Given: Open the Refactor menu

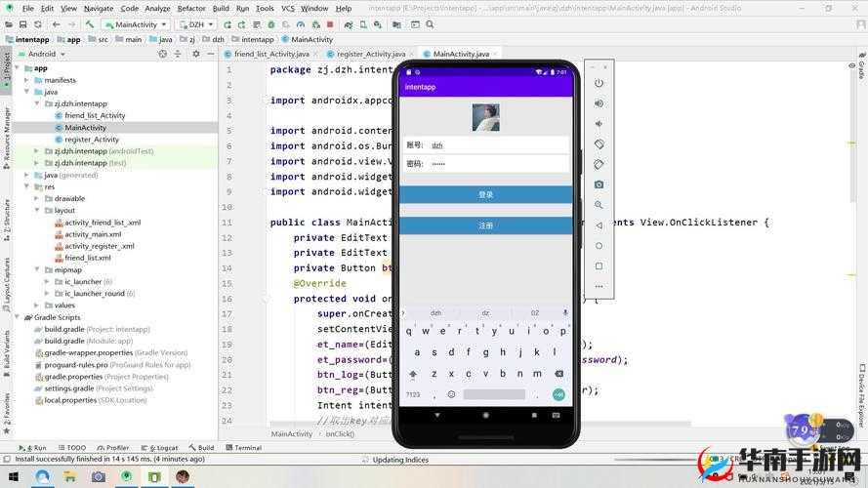Looking at the screenshot, I should tap(191, 8).
